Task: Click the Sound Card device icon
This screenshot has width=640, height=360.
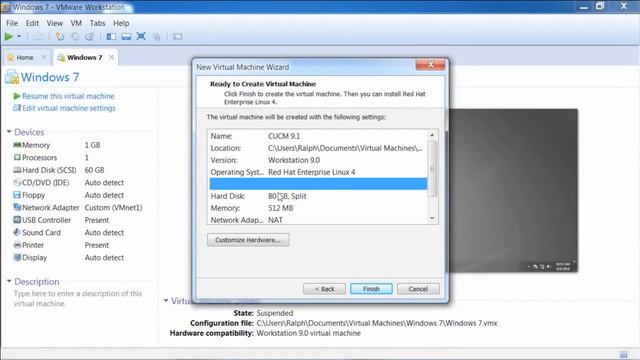Action: (x=17, y=232)
